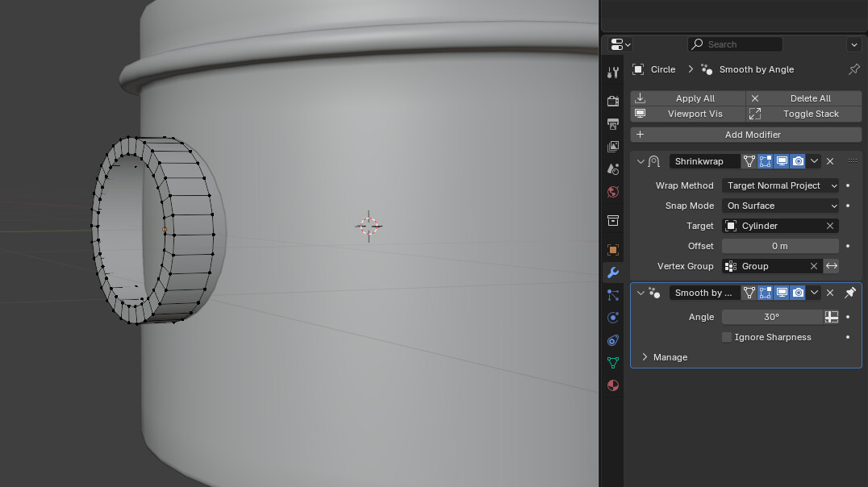868x487 pixels.
Task: Click the Circle object breadcrumb
Action: 654,69
